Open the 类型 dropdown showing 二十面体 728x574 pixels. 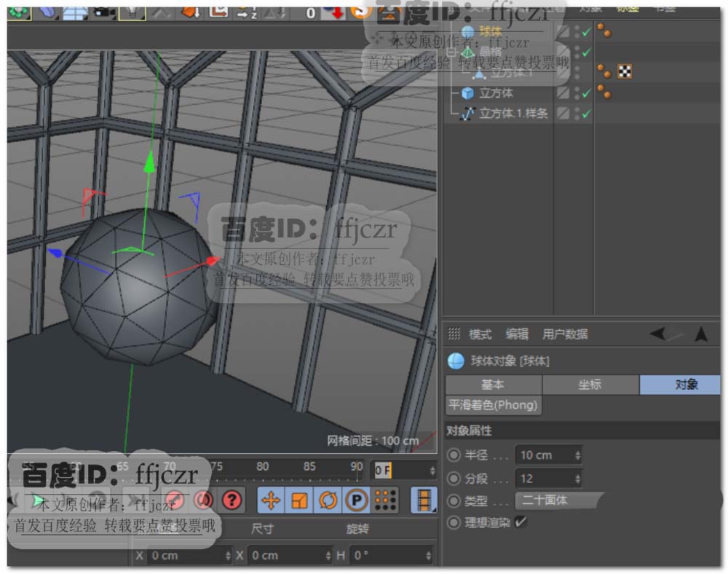click(559, 500)
